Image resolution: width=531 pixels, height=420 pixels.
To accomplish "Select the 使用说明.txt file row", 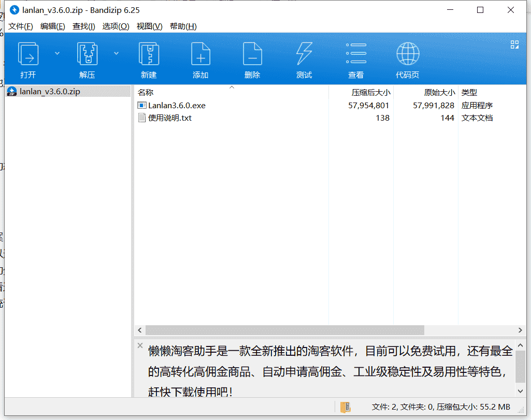I will click(x=330, y=118).
